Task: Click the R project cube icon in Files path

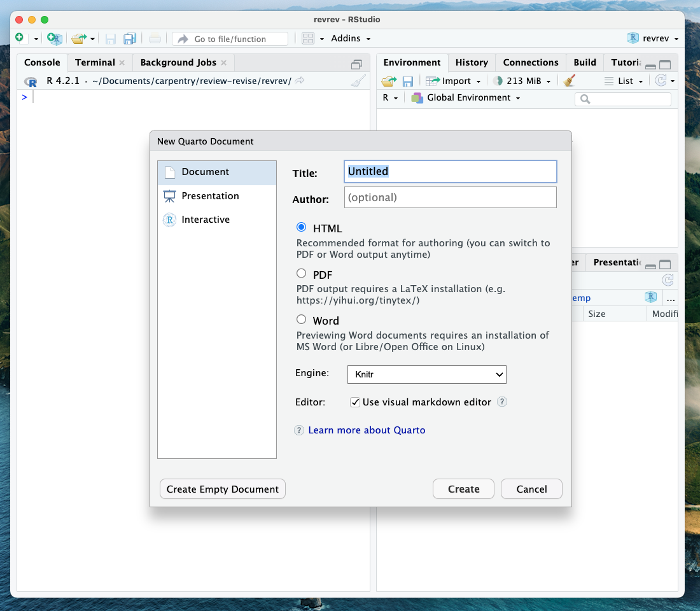Action: pos(651,297)
